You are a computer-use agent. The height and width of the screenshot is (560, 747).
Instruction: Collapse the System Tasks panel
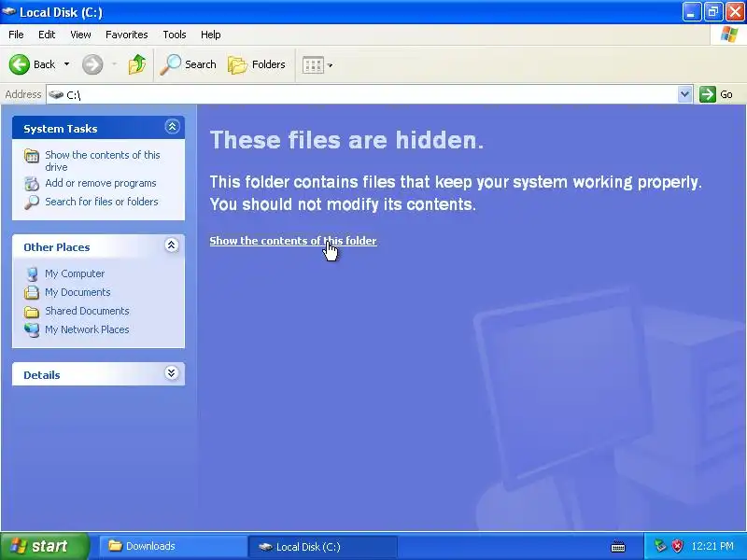172,127
